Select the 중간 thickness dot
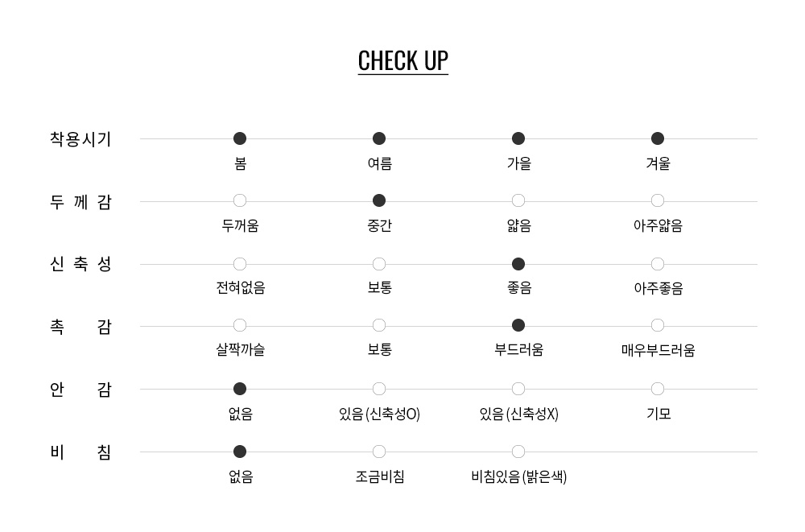Viewport: 805px width, 532px height. pyautogui.click(x=379, y=200)
